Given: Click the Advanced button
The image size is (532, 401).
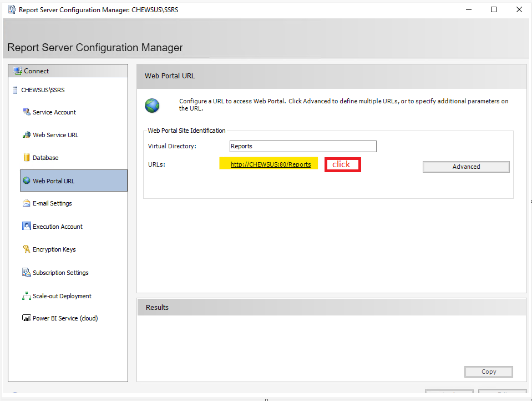Looking at the screenshot, I should click(x=466, y=167).
